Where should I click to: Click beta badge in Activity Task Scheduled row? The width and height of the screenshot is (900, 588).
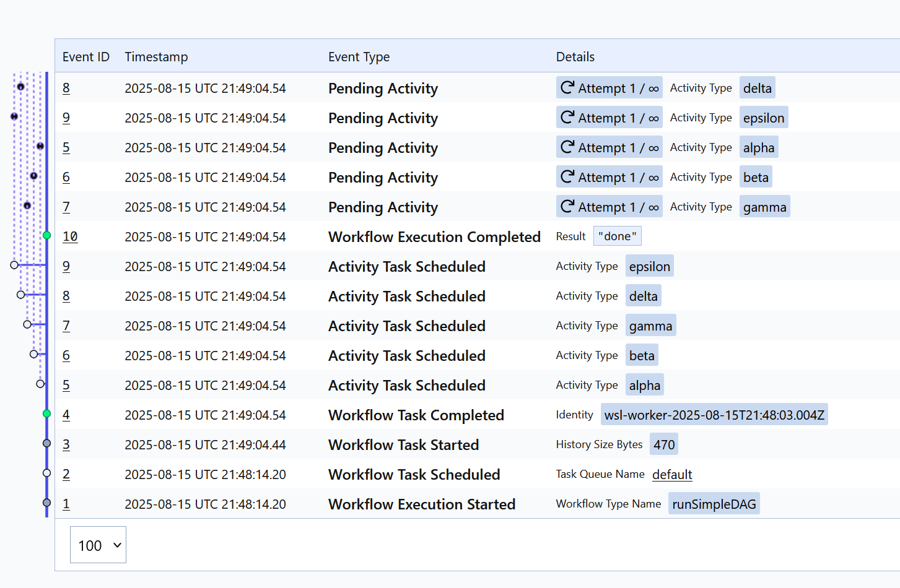point(642,355)
